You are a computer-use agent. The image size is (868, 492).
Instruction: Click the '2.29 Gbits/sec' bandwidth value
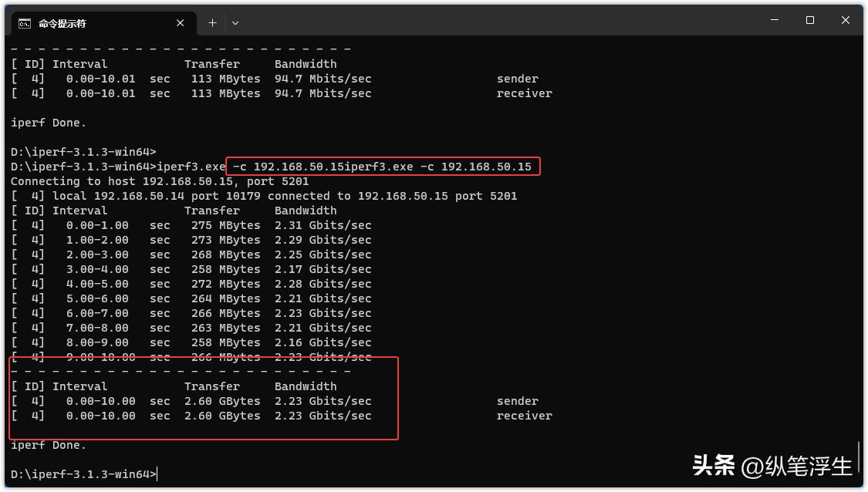coord(323,240)
